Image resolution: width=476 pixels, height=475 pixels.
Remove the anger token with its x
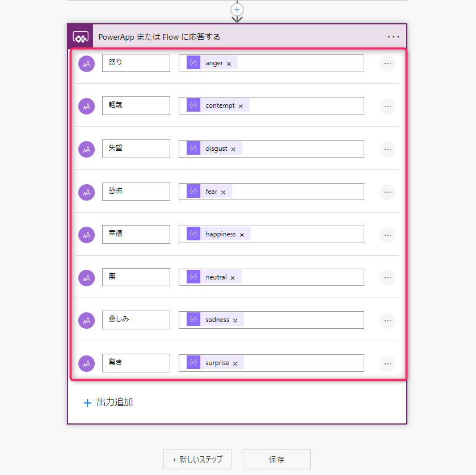[x=229, y=63]
